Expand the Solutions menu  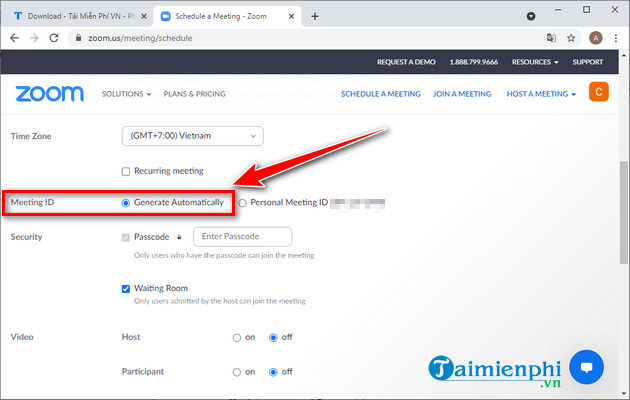(x=126, y=94)
